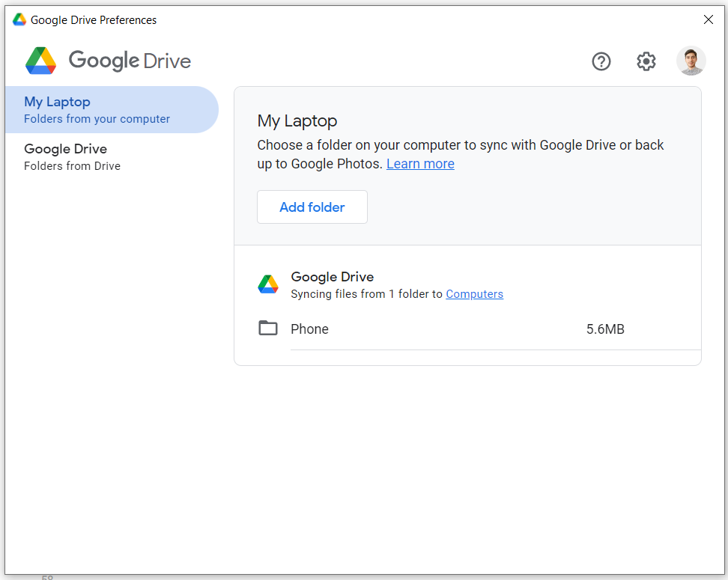
Task: Click the Google Drive Preferences window title
Action: coord(94,20)
